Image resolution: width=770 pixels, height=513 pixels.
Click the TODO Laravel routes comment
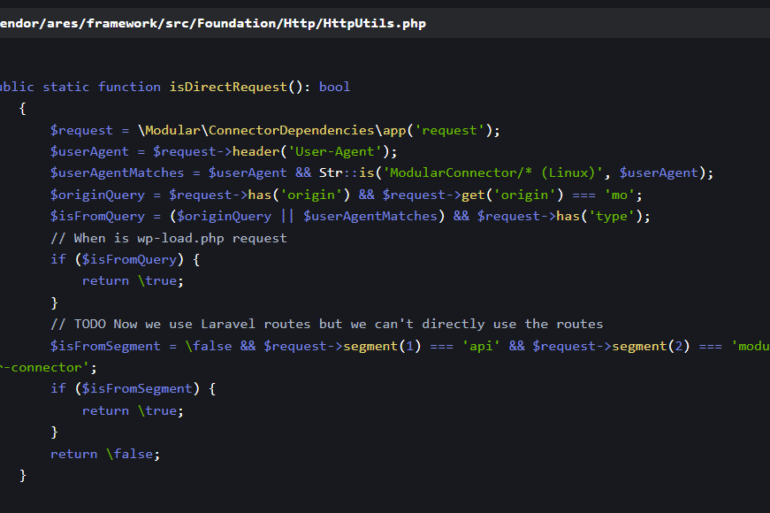(326, 324)
